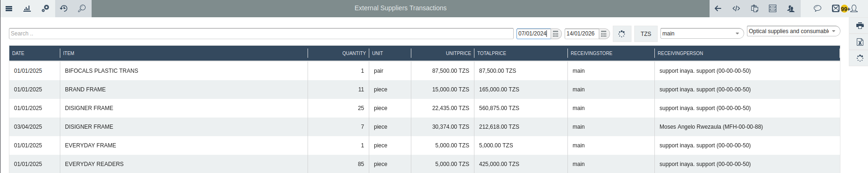Sort by the UNIT column header

pyautogui.click(x=390, y=53)
